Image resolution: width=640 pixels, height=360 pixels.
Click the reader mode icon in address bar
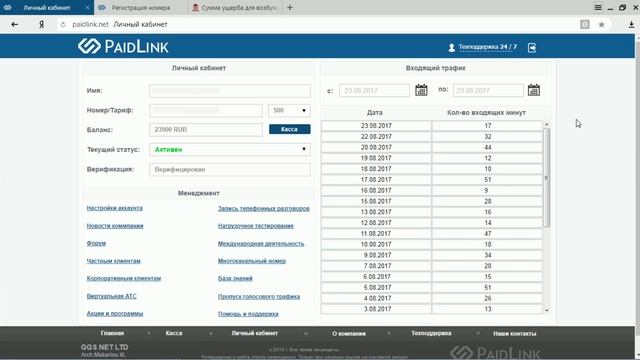[x=585, y=24]
